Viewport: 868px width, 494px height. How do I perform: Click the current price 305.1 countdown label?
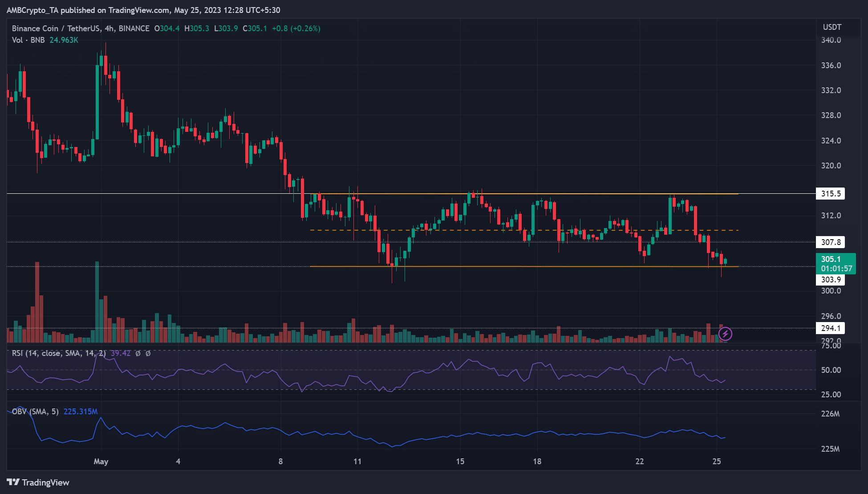(x=836, y=264)
